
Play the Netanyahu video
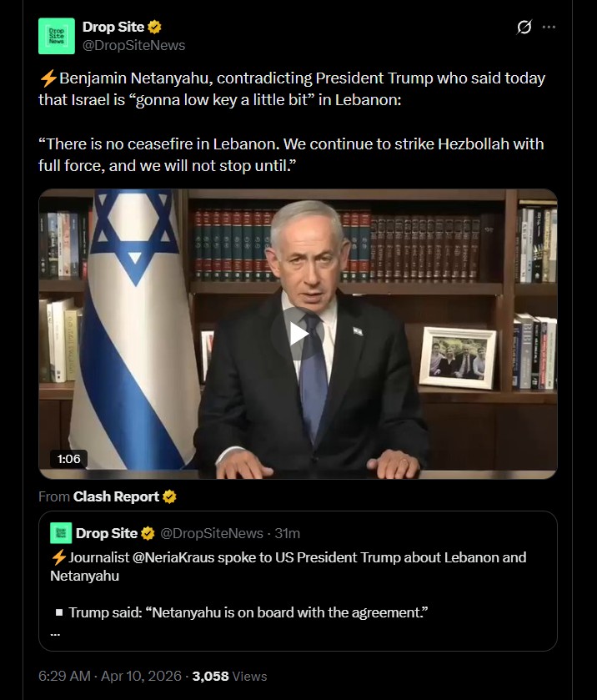(x=298, y=334)
